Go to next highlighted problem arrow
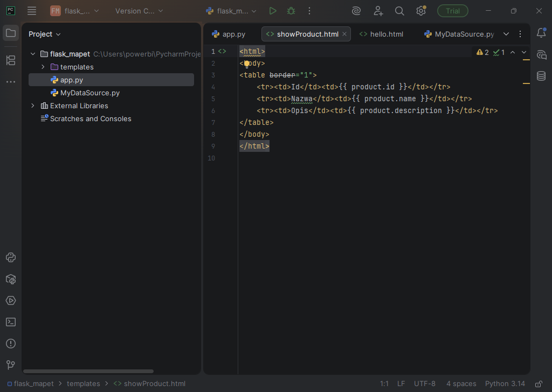 (x=524, y=52)
